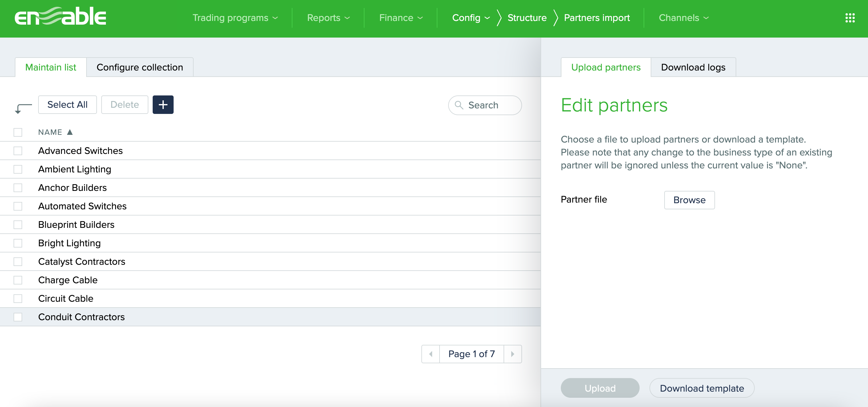Check the Advanced Switches checkbox
Screen dimensions: 868x407
(18, 151)
